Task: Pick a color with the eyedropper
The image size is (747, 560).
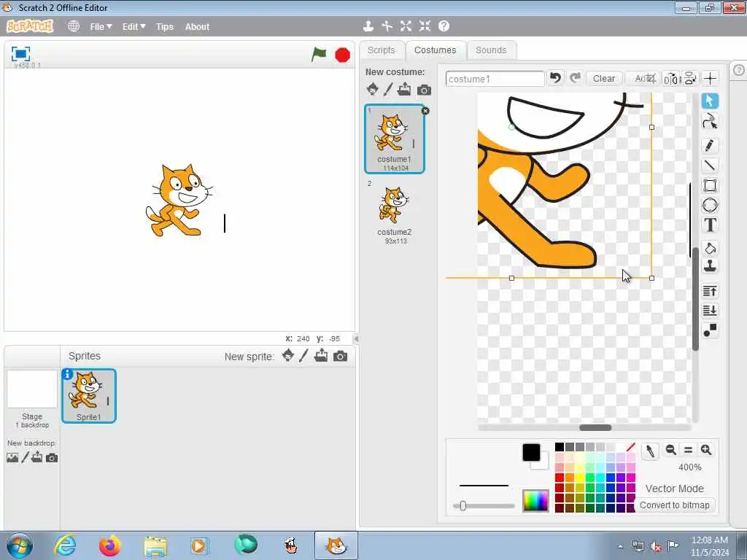Action: (650, 451)
